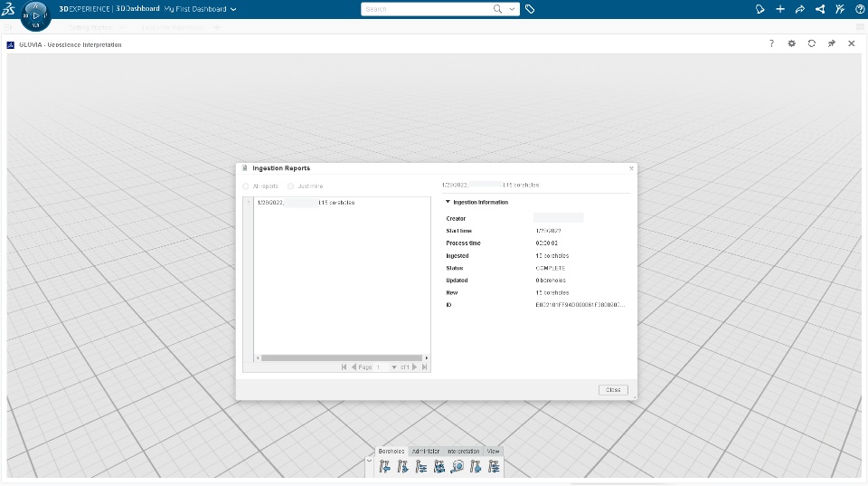Click the 0 boreholes Updated value
The image size is (868, 486).
coord(551,281)
